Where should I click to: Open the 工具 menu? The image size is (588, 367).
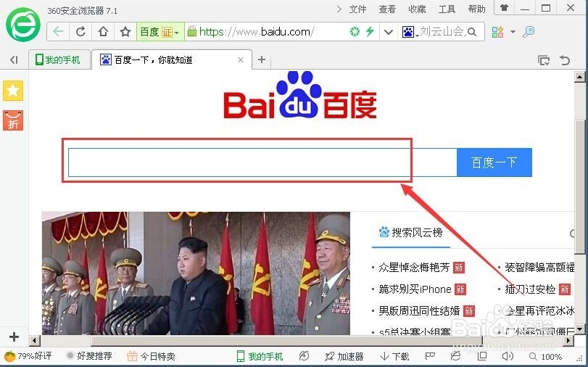click(447, 9)
